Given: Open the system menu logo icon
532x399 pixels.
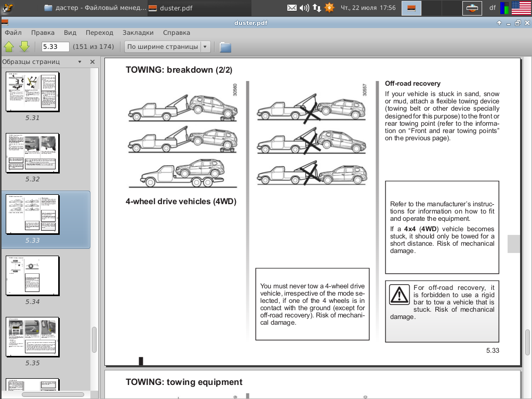Looking at the screenshot, I should pos(7,7).
